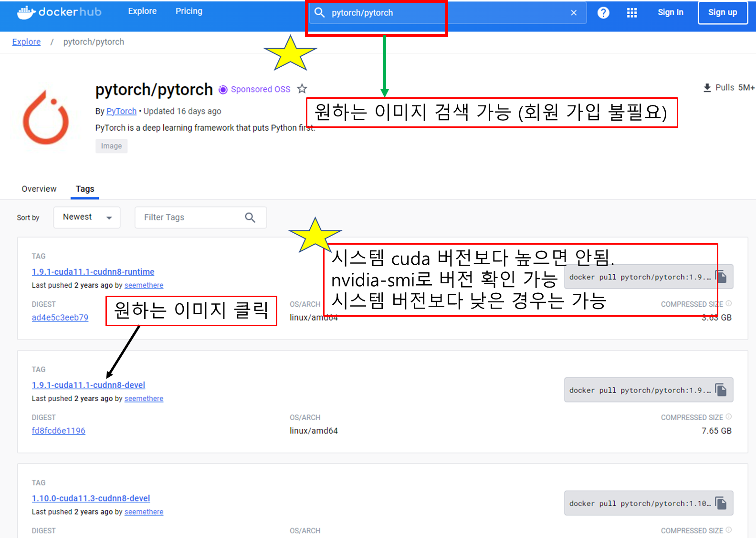Image resolution: width=756 pixels, height=538 pixels.
Task: Switch to the Overview tab
Action: pyautogui.click(x=39, y=189)
